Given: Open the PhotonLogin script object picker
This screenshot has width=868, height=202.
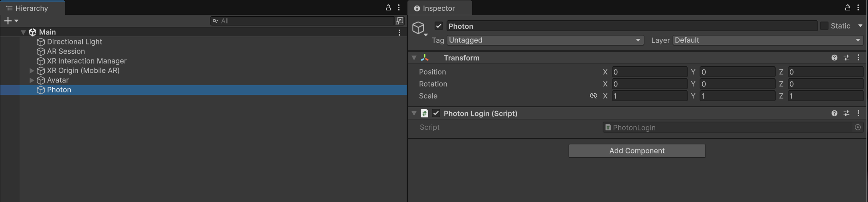Looking at the screenshot, I should point(858,127).
